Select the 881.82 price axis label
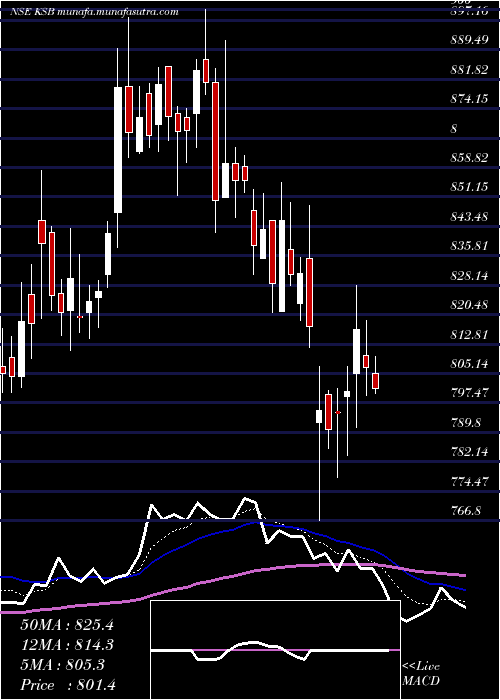 coord(469,70)
